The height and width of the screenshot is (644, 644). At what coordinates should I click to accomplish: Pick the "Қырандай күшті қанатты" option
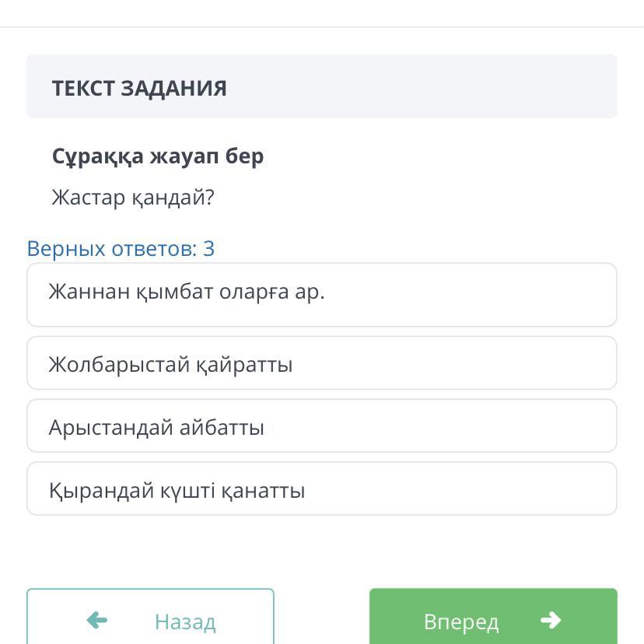[x=322, y=489]
